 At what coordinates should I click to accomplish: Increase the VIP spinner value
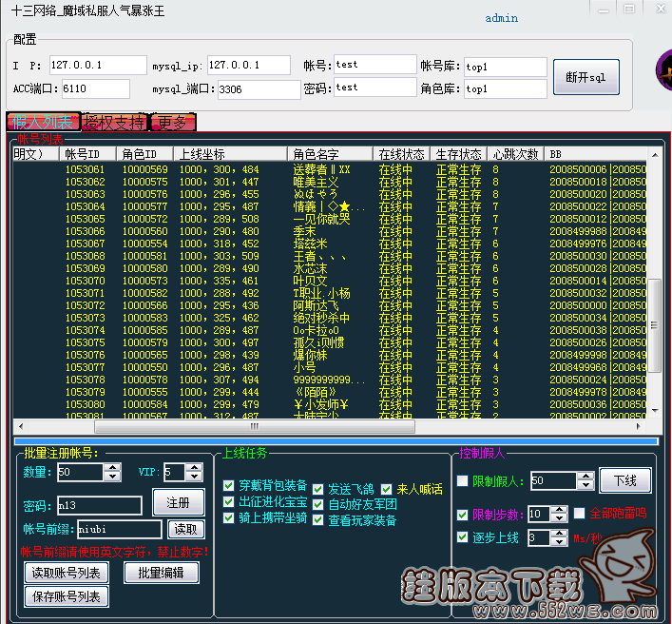(x=195, y=467)
